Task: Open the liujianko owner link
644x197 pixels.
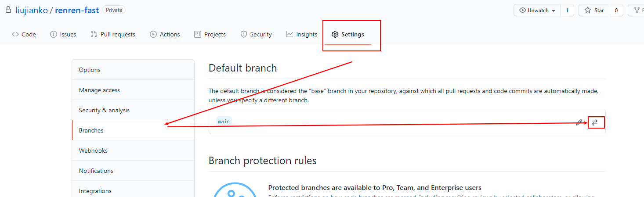Action: click(x=32, y=10)
